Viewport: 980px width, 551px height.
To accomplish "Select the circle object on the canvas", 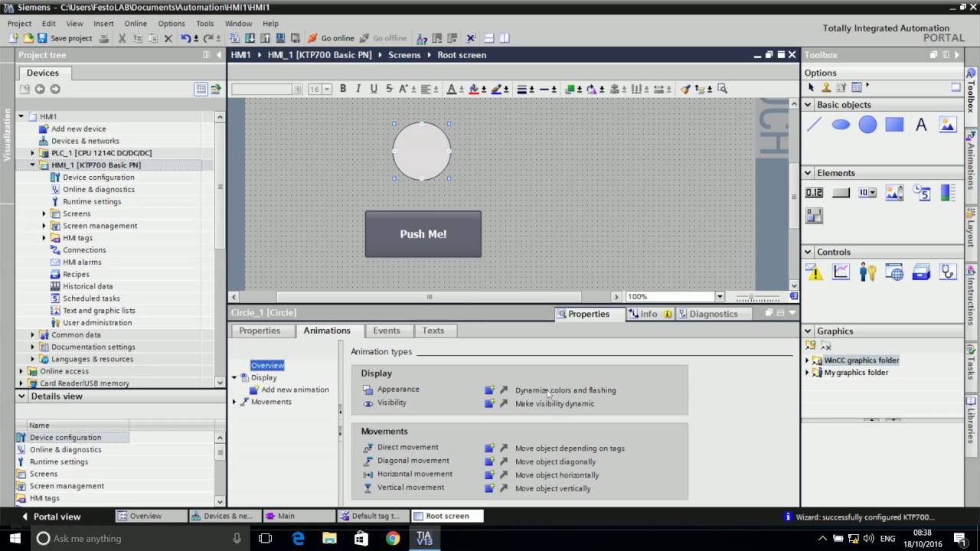I will point(422,152).
